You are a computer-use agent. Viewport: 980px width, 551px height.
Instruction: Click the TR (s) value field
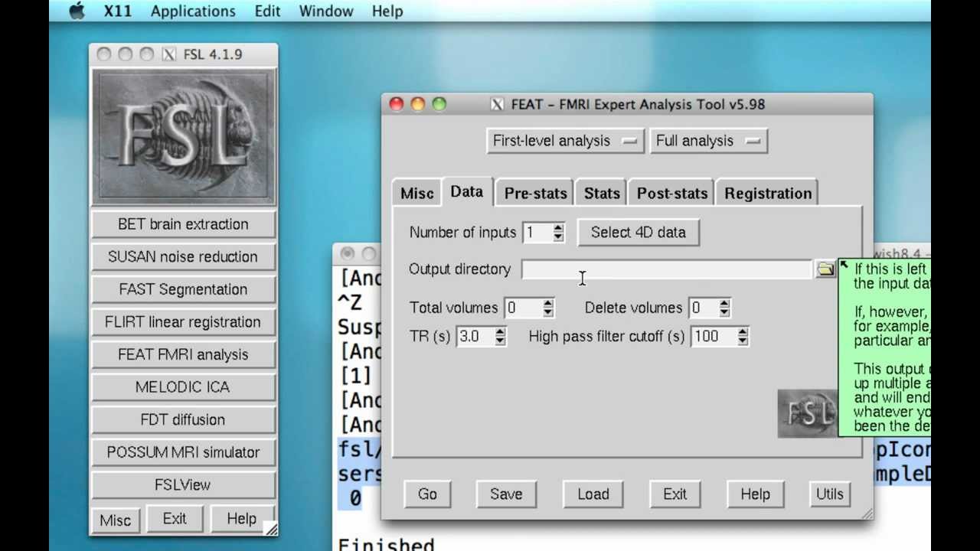coord(475,337)
